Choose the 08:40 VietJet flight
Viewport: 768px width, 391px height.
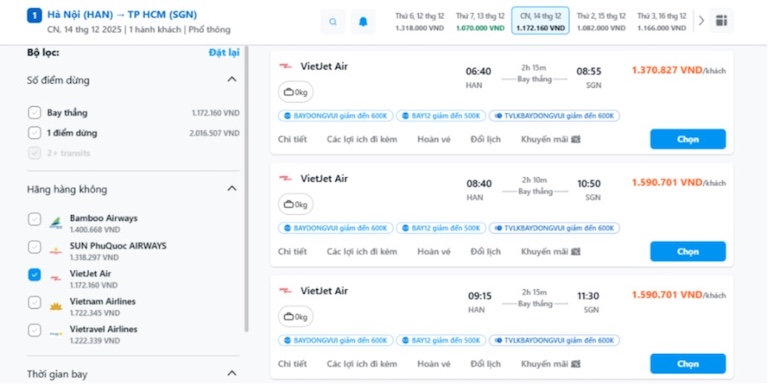tap(688, 251)
